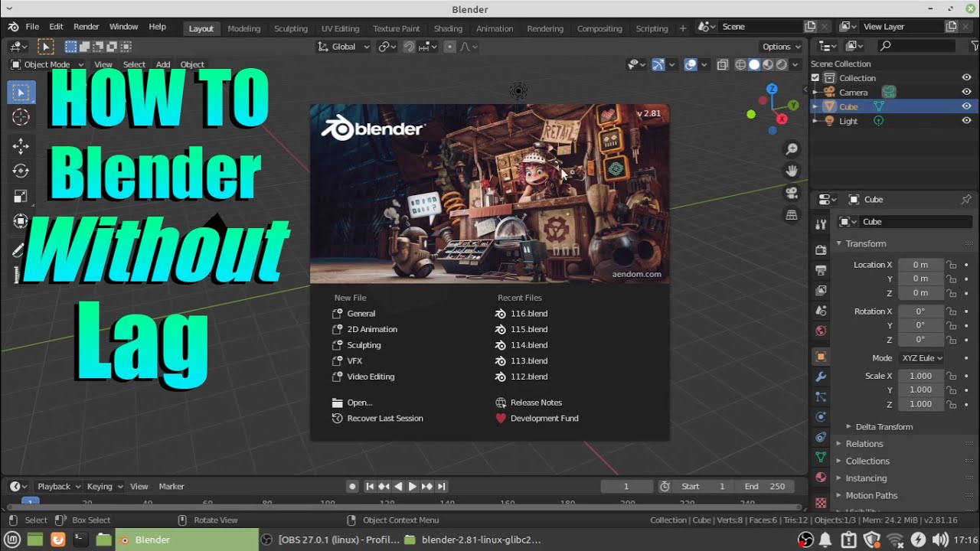Click the Location X field
Screen dimensions: 980x551
[920, 264]
